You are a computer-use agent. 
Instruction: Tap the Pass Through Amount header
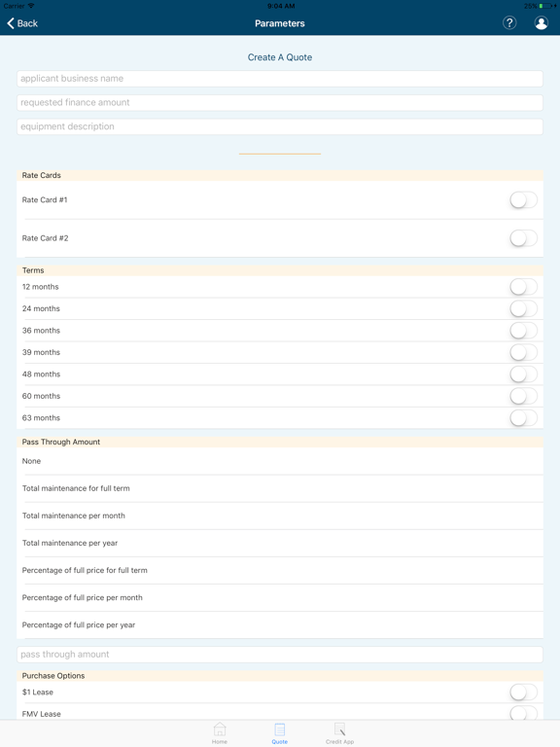(x=280, y=442)
